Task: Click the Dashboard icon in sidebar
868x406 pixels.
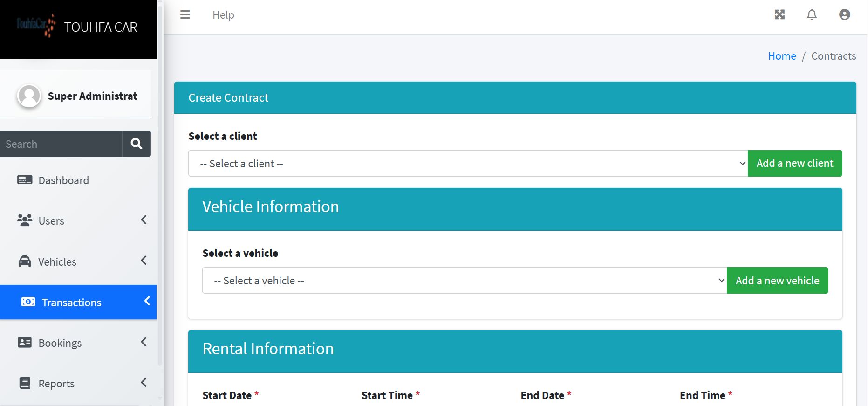Action: 25,180
